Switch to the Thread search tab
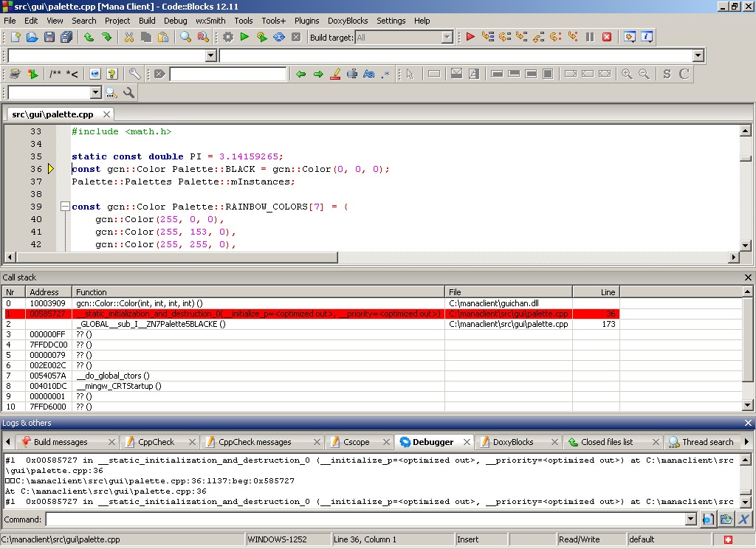Viewport: 756px width, 549px height. 708,442
